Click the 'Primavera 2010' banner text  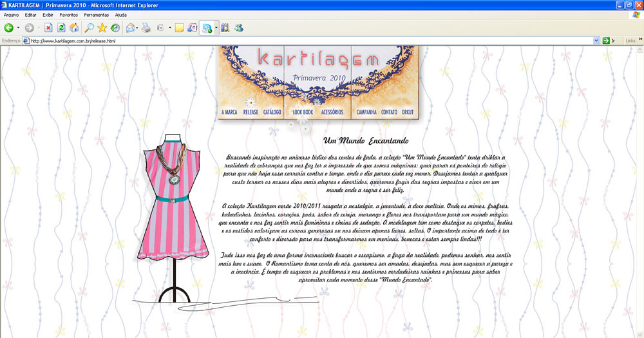[x=319, y=78]
